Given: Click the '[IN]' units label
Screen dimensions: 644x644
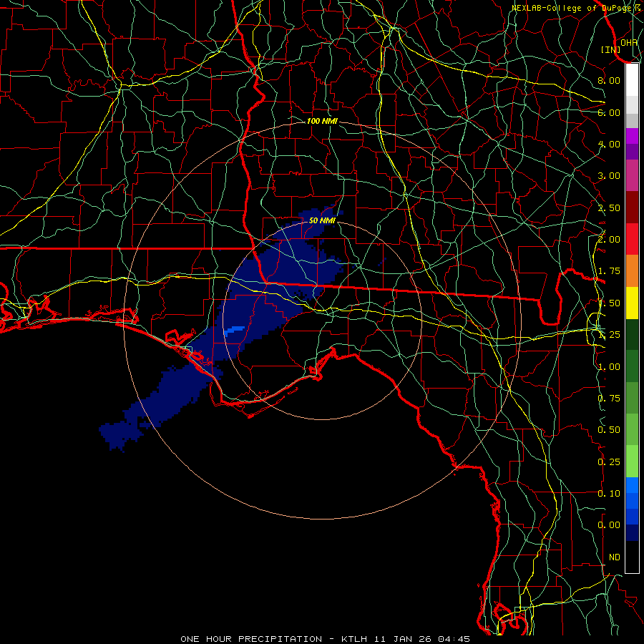Looking at the screenshot, I should (x=610, y=49).
